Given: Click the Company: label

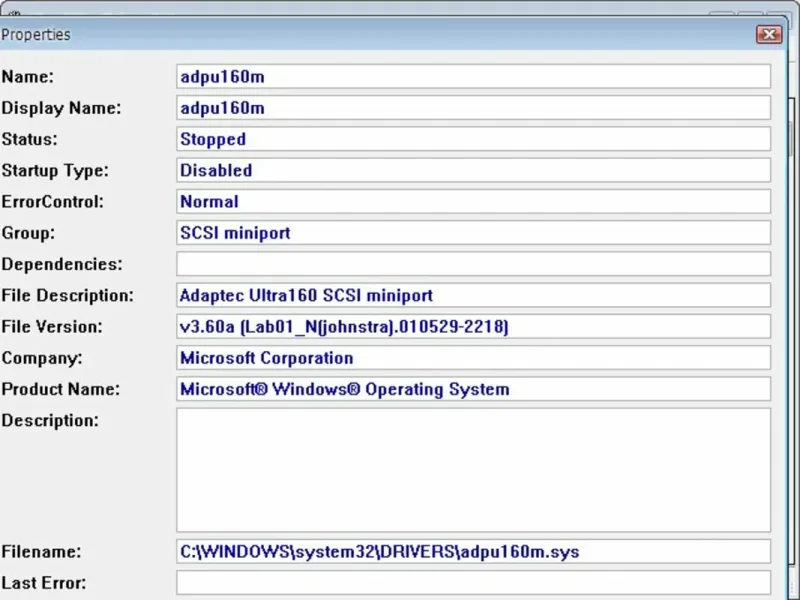Looking at the screenshot, I should coord(42,358).
